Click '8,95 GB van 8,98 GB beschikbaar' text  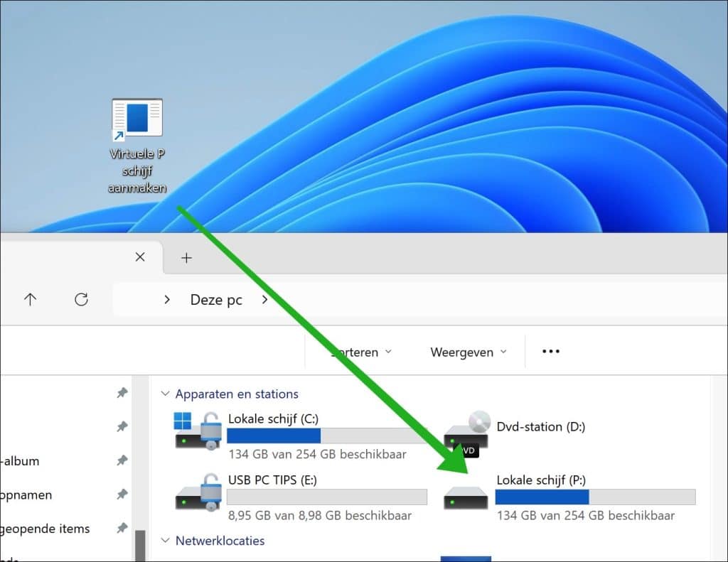tap(320, 515)
